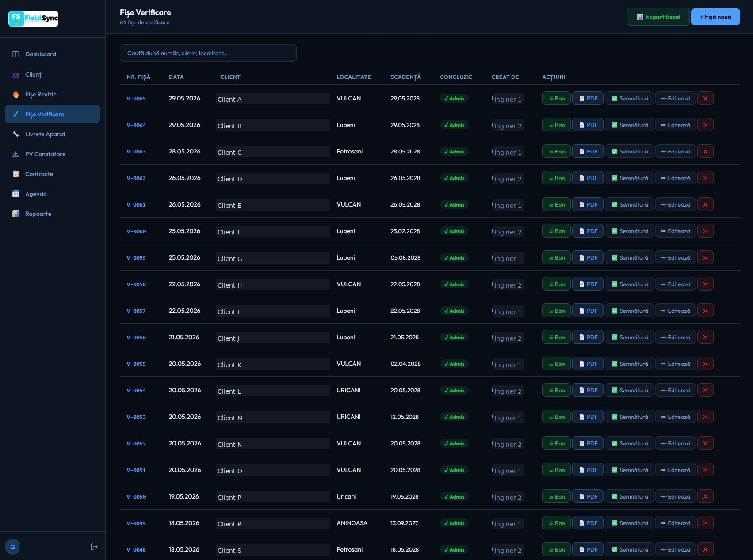
Task: Open PDF for V-0056
Action: (x=588, y=337)
